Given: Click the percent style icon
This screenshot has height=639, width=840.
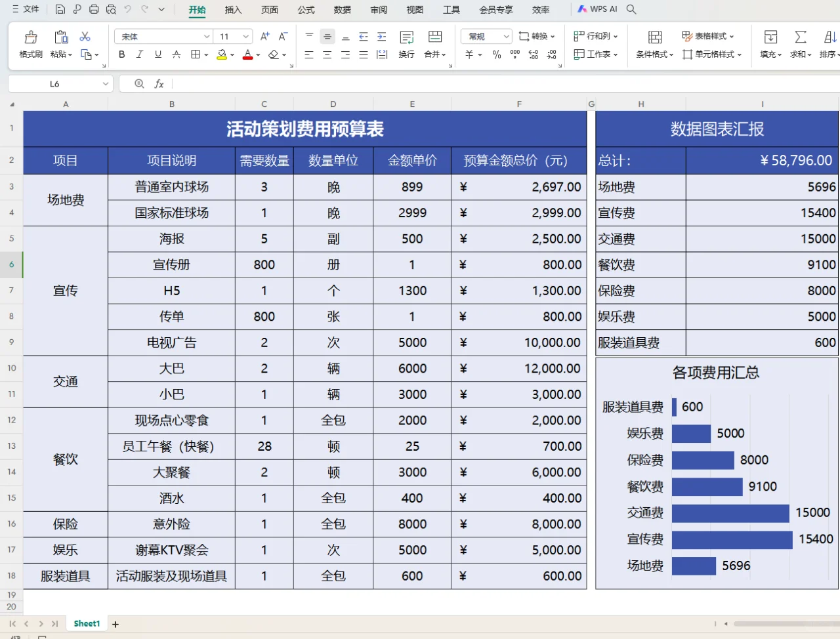Looking at the screenshot, I should 497,54.
